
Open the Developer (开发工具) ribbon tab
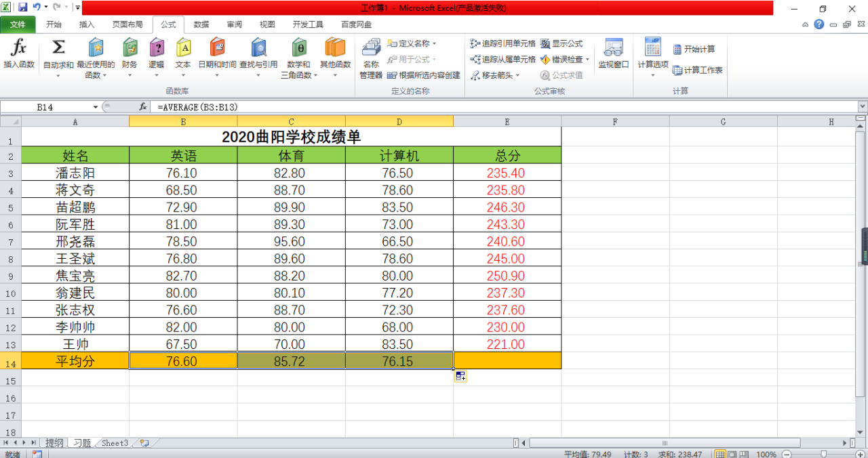pos(308,24)
